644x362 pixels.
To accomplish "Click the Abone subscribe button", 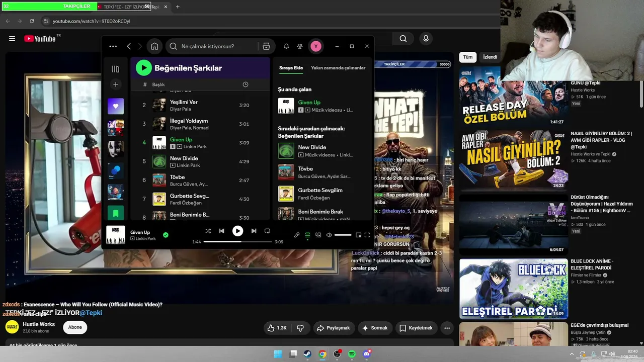I will pyautogui.click(x=75, y=327).
